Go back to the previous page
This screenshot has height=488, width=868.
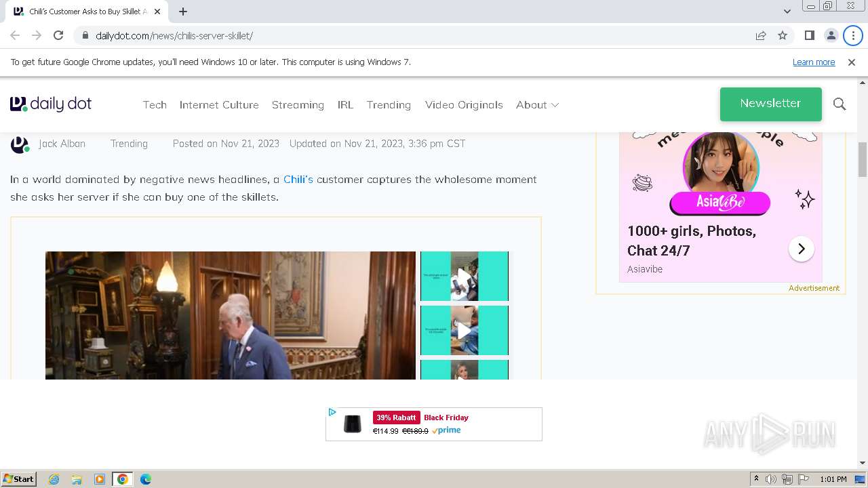point(15,35)
